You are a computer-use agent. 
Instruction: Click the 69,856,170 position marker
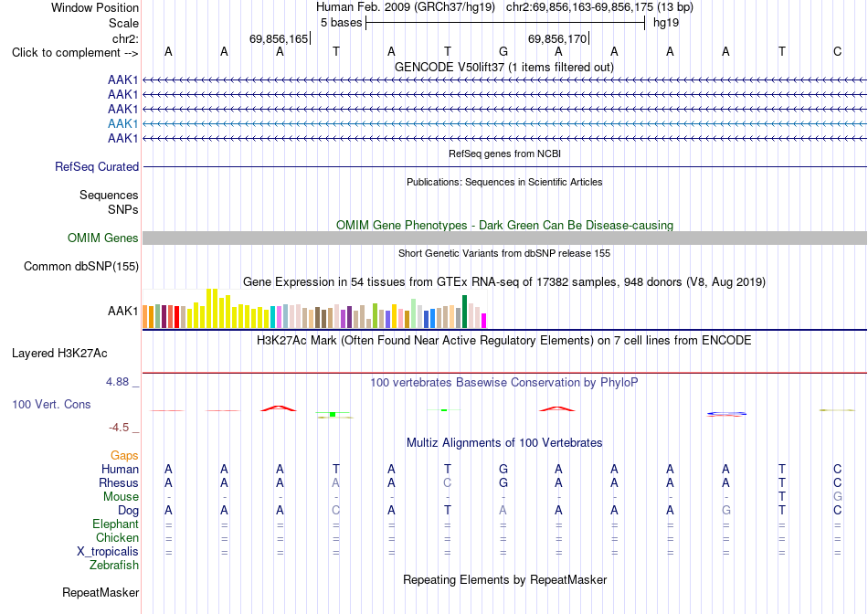coord(557,38)
